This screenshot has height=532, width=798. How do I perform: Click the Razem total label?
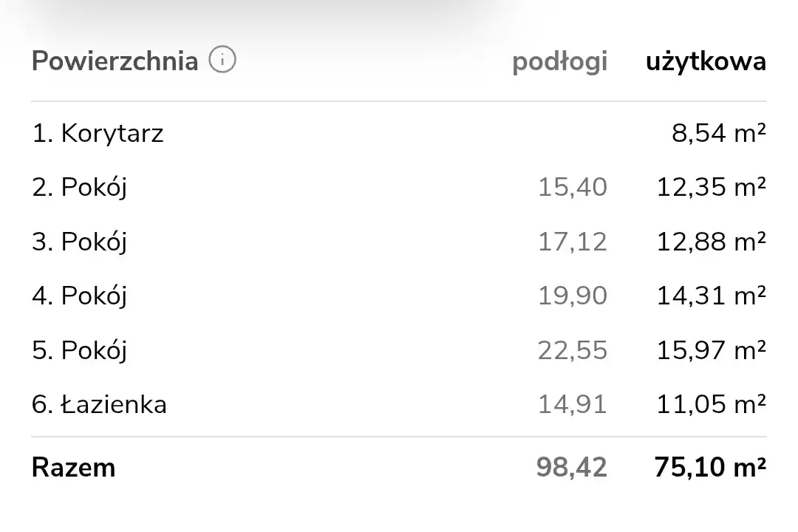[73, 468]
